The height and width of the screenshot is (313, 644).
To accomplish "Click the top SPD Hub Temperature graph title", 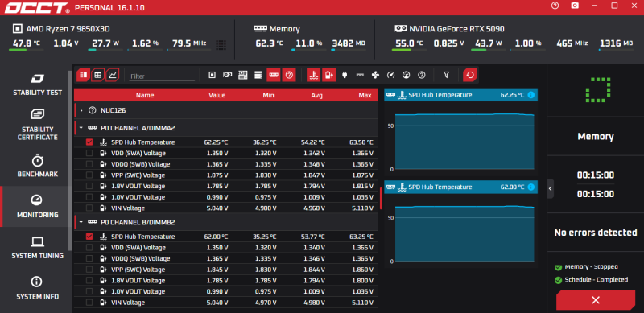I will [440, 95].
